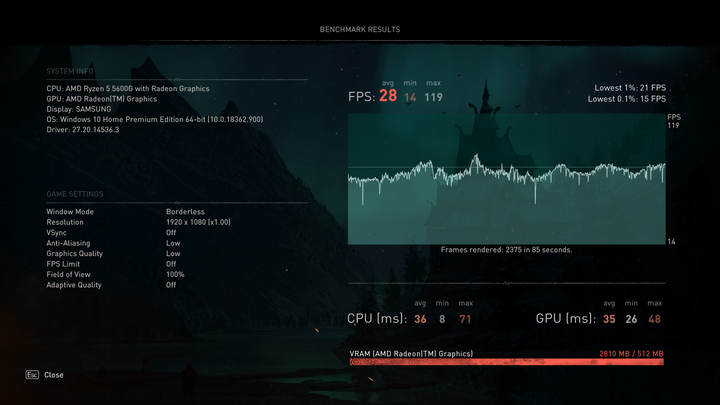
Task: Click the FPS: label
Action: point(361,97)
